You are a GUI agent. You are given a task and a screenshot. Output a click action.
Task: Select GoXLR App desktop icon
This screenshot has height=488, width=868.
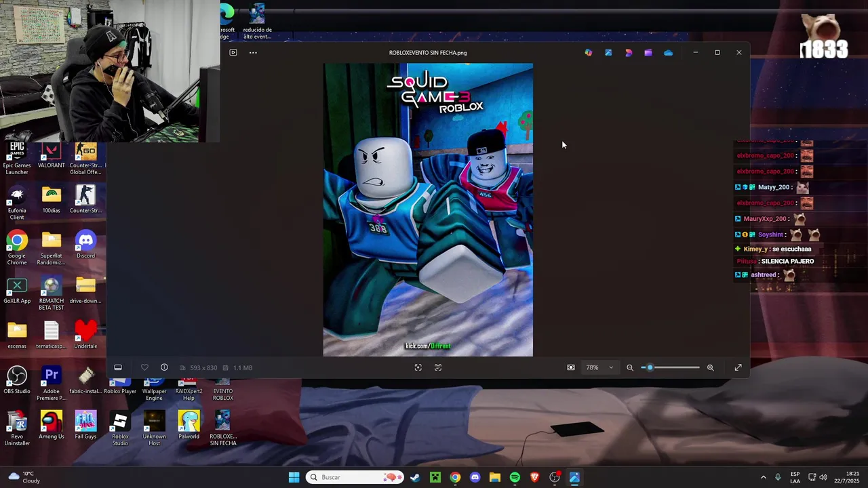[17, 291]
